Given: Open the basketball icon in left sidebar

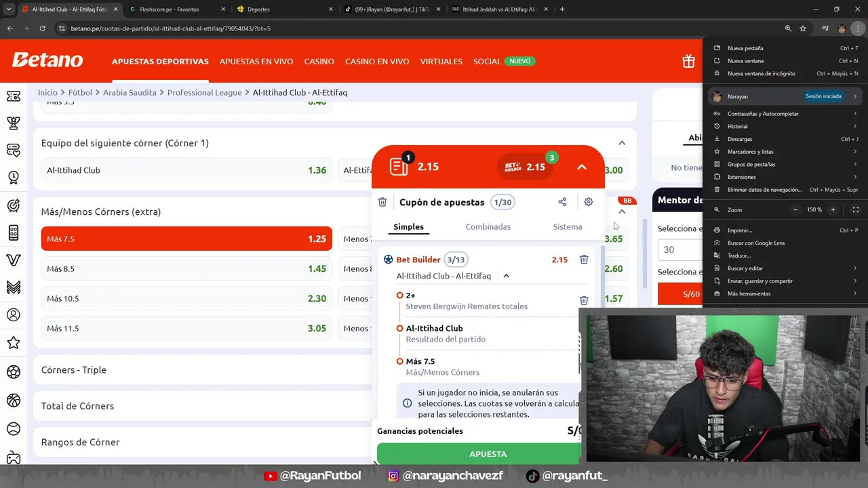Looking at the screenshot, I should tap(13, 401).
